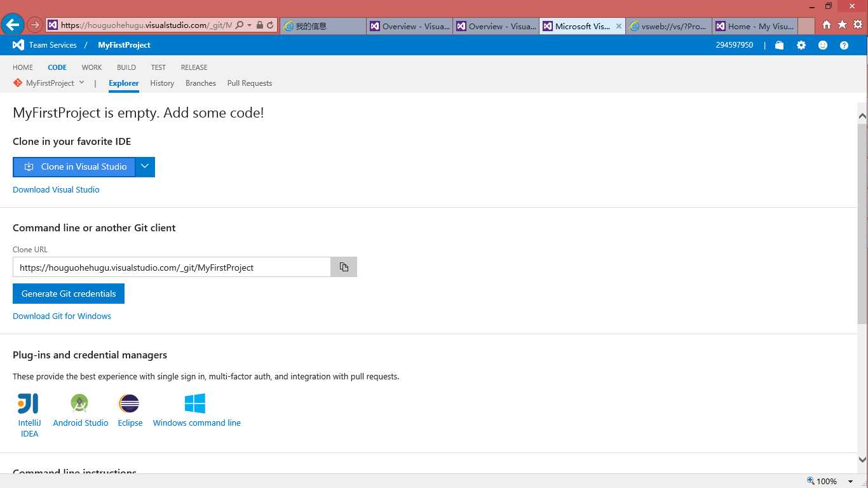Click the page scrollbar up arrow
This screenshot has height=488, width=868.
862,116
